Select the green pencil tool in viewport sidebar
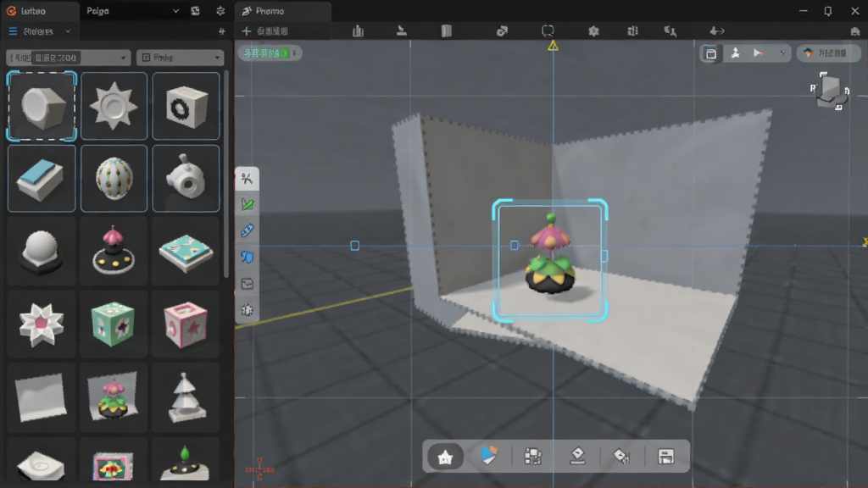This screenshot has width=868, height=488. (x=247, y=204)
